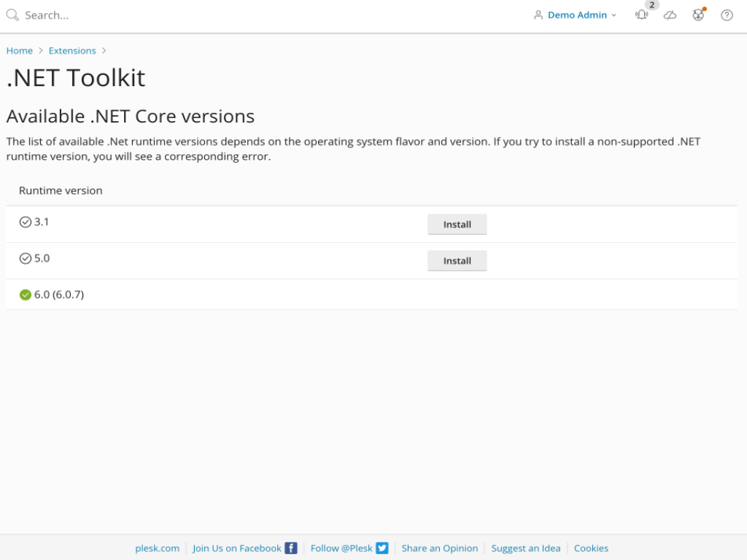Click the cloud status icon

pyautogui.click(x=670, y=15)
